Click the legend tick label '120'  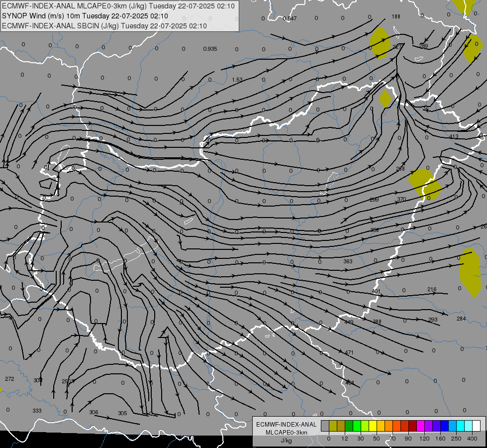point(424,439)
